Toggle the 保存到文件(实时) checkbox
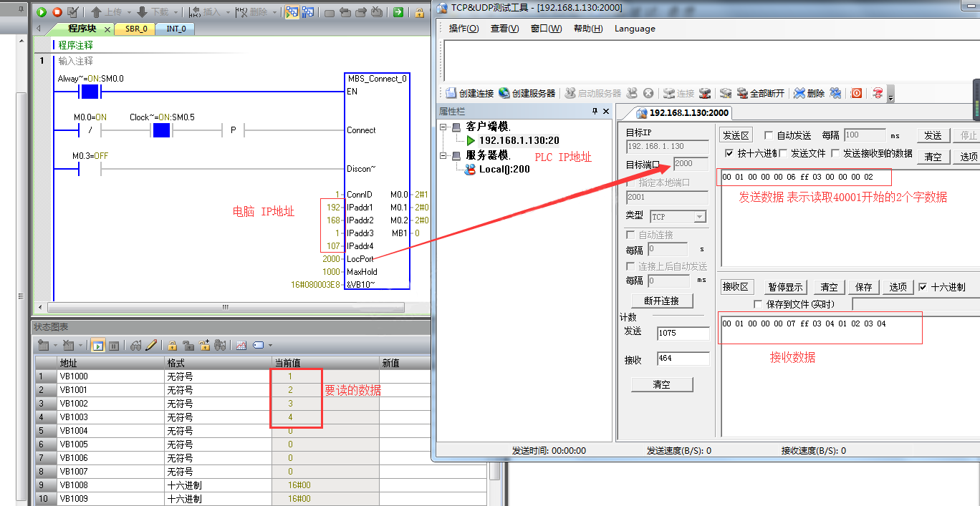980x506 pixels. 759,304
